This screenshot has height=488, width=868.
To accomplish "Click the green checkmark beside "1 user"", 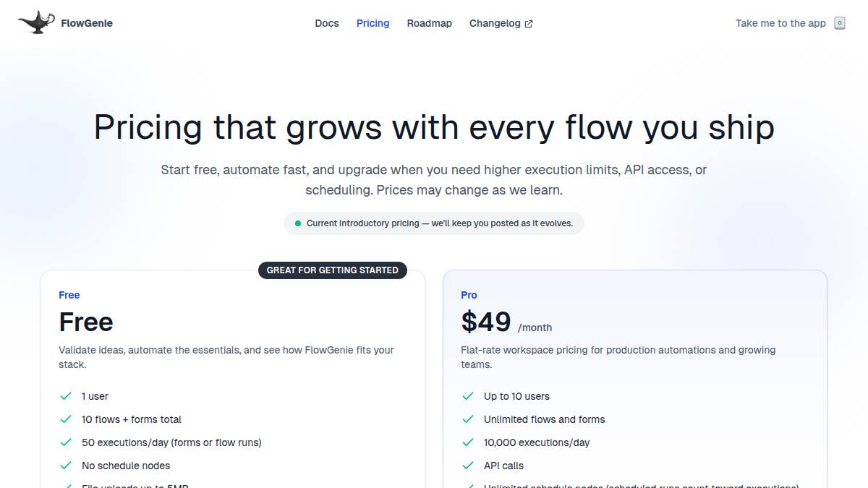I will [66, 396].
